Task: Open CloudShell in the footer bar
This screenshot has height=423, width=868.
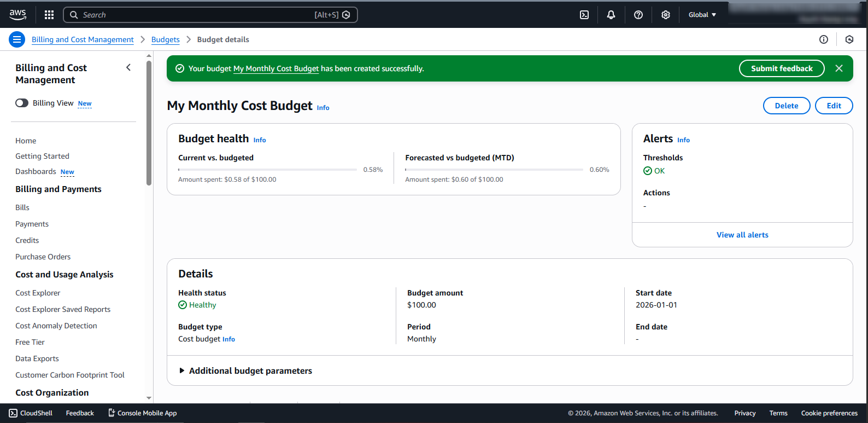Action: point(31,413)
